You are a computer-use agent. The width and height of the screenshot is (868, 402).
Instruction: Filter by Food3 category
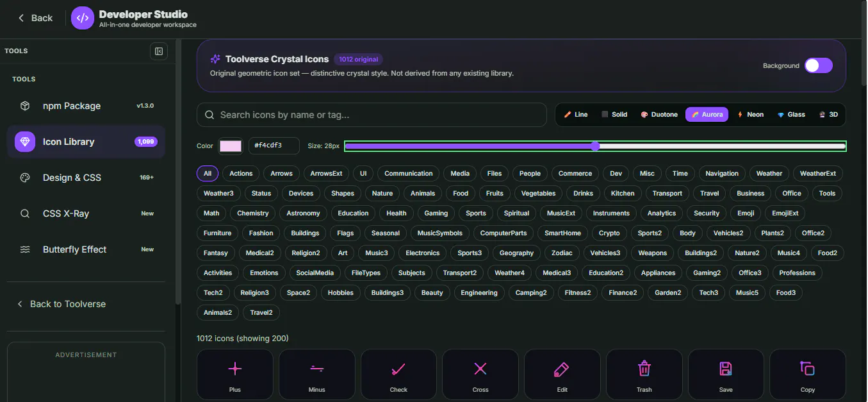(x=785, y=292)
